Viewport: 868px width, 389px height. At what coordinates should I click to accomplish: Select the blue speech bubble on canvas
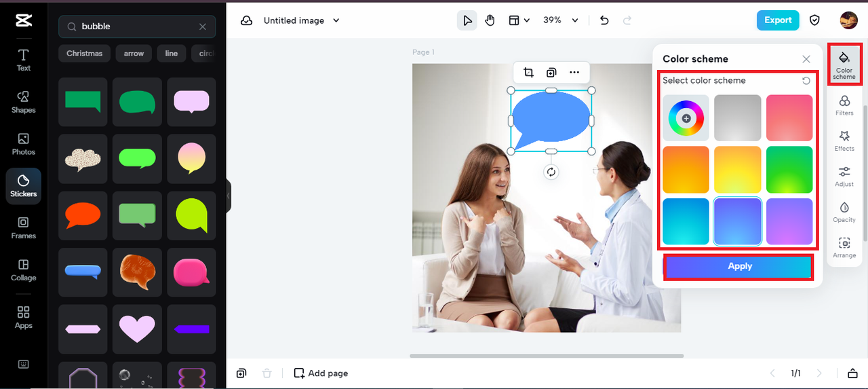[x=550, y=120]
